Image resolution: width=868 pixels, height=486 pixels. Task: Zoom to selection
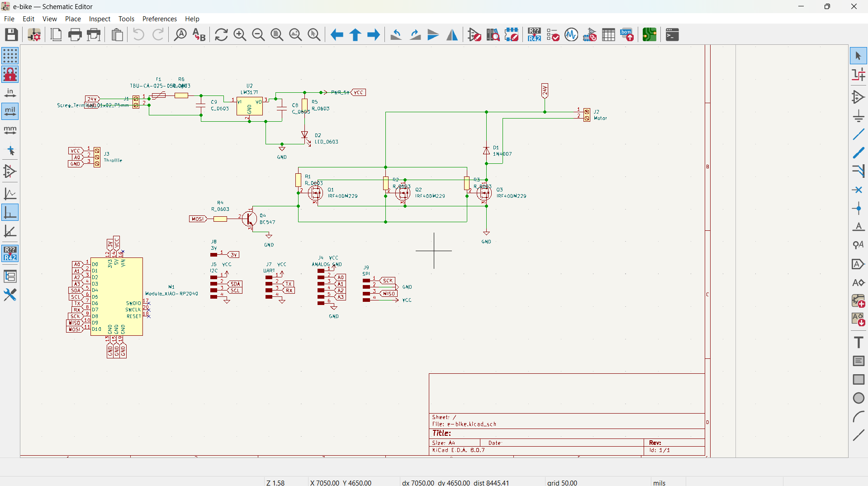[314, 34]
